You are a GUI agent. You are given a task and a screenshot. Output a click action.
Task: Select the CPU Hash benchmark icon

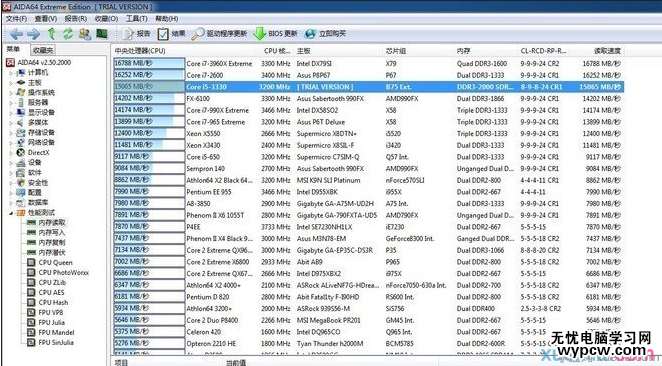[x=31, y=302]
